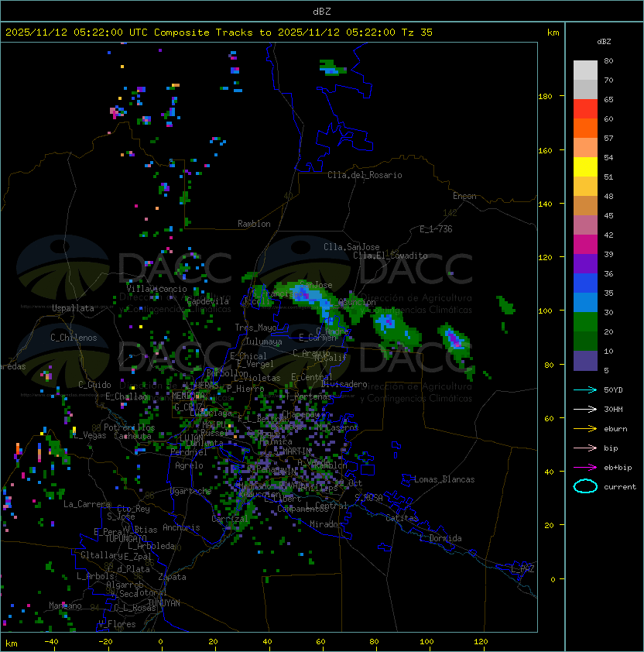
Task: Click the magenta eb+bip arrow legend icon
Action: tap(585, 468)
